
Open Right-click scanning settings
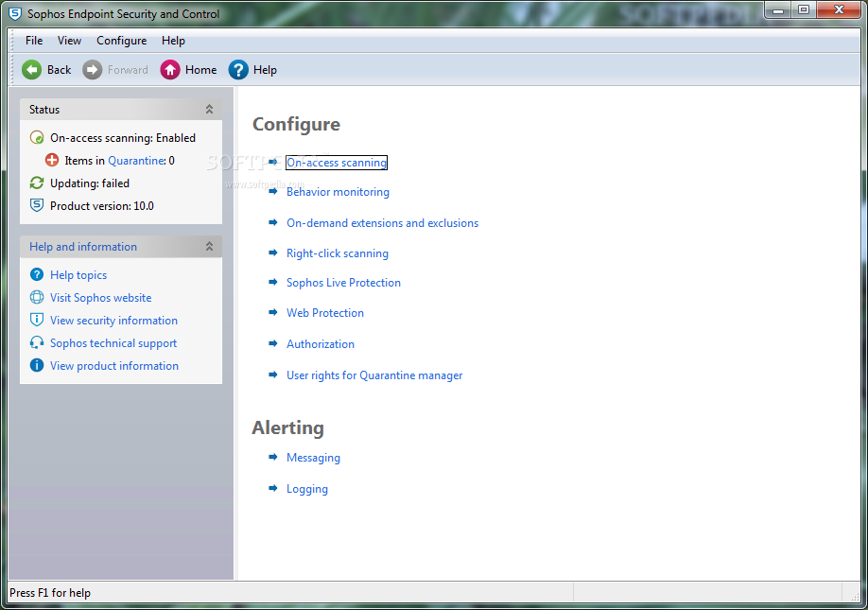click(x=338, y=253)
